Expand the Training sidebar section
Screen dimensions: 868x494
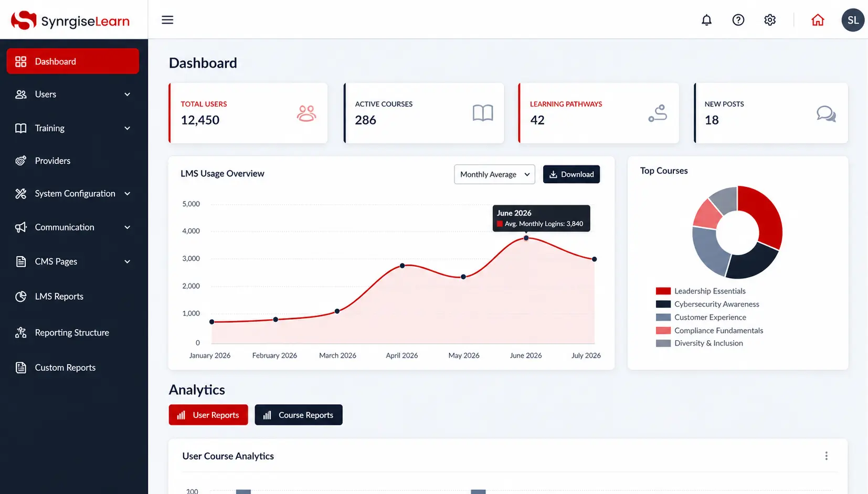point(72,128)
